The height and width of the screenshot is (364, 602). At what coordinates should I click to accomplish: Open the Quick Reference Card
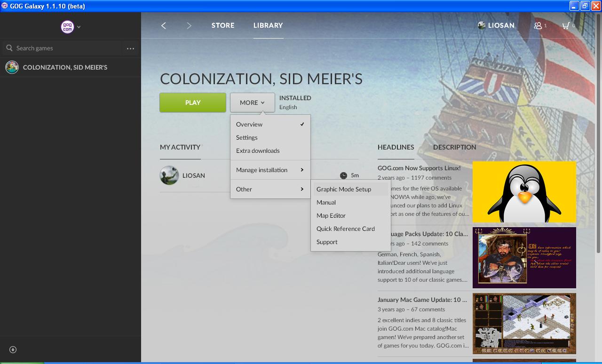[x=350, y=229]
